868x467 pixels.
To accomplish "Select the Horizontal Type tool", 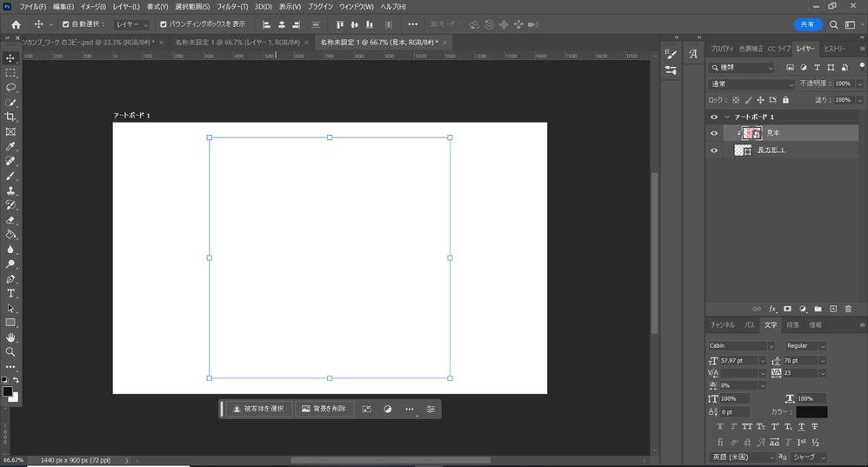I will pos(10,293).
